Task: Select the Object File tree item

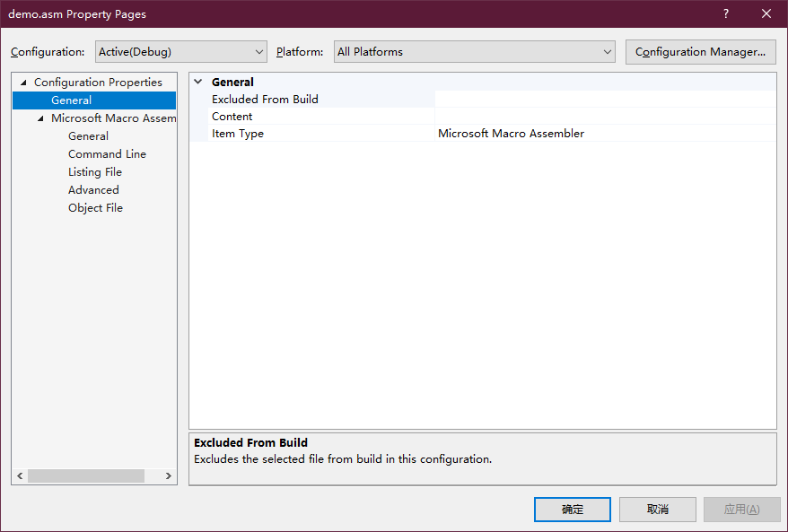Action: point(95,207)
